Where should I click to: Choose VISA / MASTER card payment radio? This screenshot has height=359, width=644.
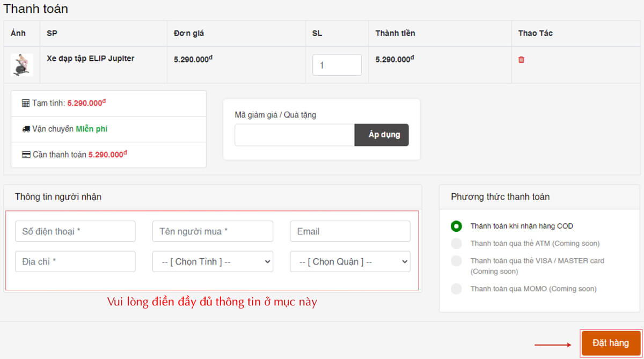point(456,261)
